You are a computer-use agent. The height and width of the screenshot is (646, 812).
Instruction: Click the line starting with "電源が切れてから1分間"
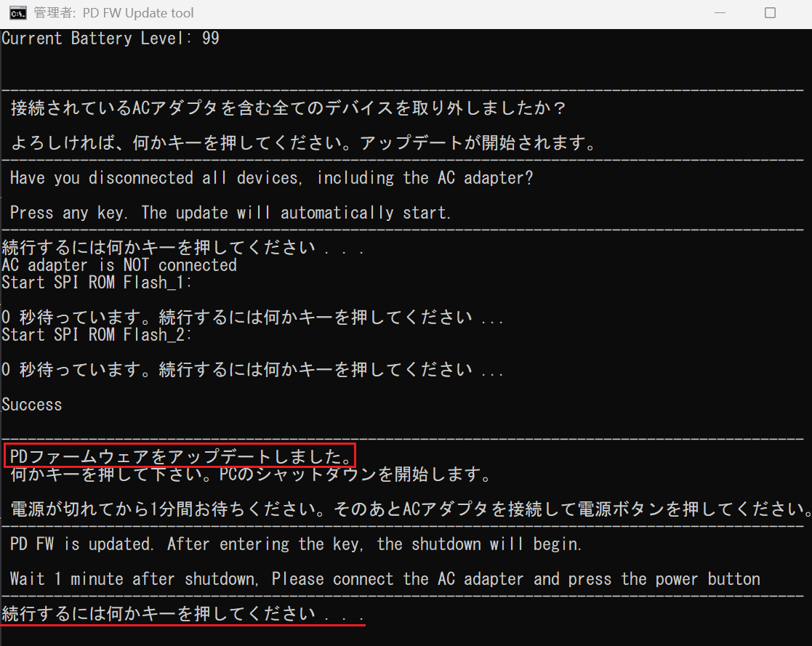point(407,509)
